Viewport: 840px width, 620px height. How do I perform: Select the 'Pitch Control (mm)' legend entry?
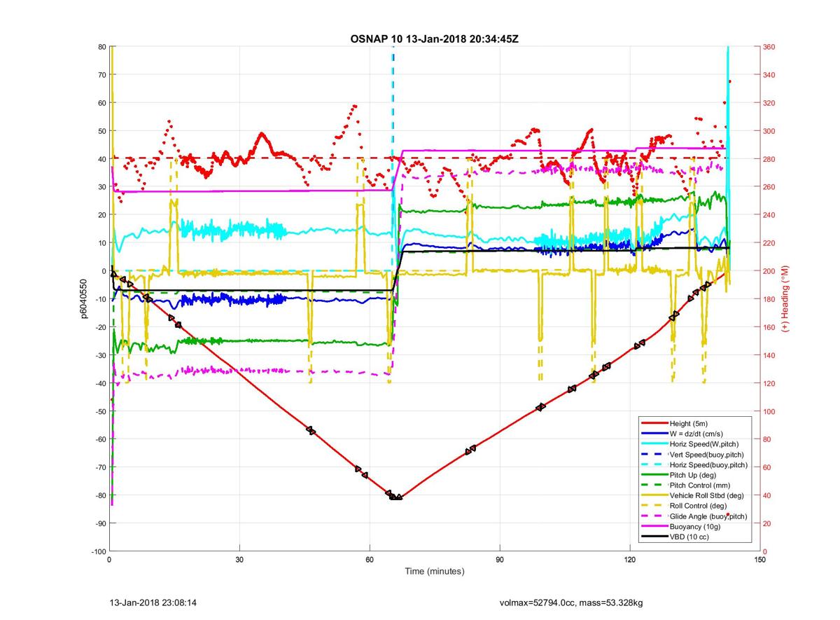coord(701,485)
